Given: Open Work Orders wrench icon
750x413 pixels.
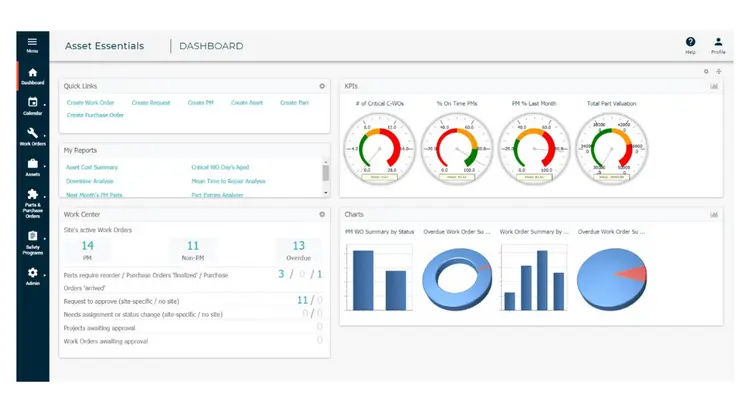Looking at the screenshot, I should pyautogui.click(x=33, y=133).
